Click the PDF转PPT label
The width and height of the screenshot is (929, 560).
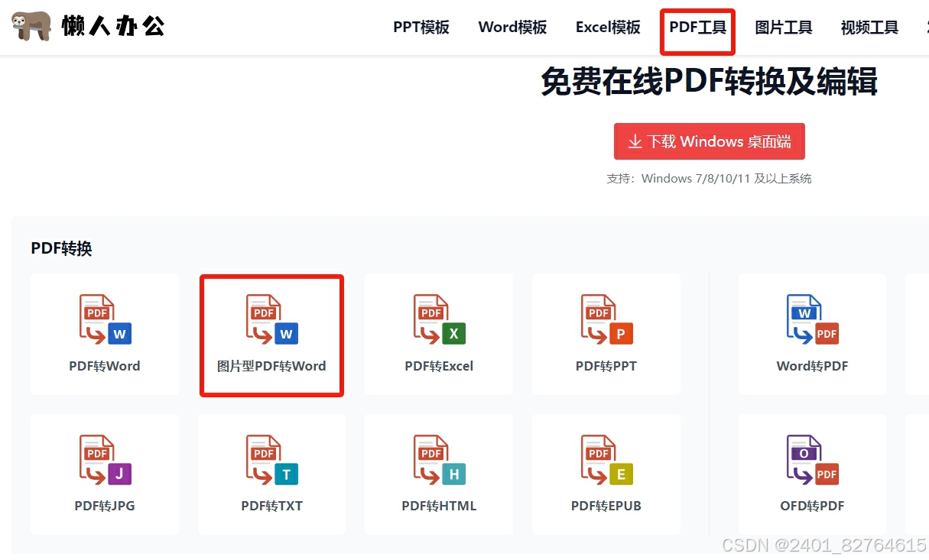click(x=606, y=366)
